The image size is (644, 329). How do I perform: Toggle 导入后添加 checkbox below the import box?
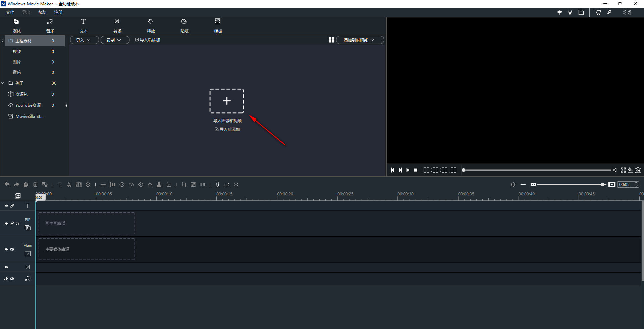click(217, 129)
